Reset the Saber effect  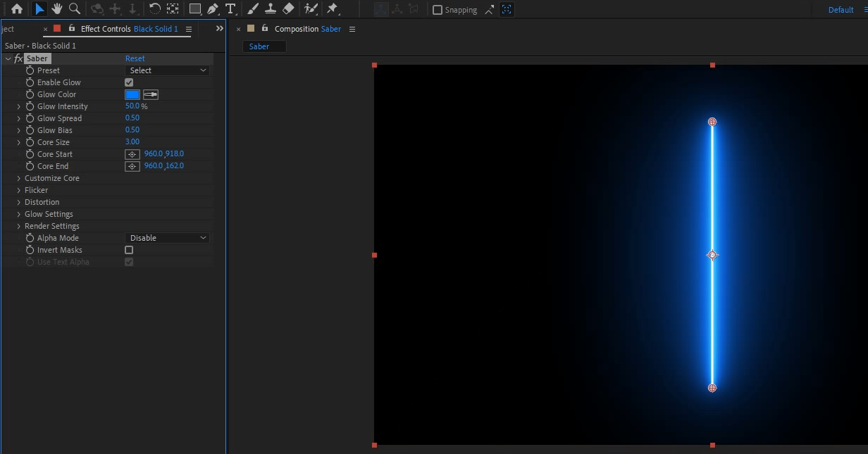pyautogui.click(x=135, y=58)
